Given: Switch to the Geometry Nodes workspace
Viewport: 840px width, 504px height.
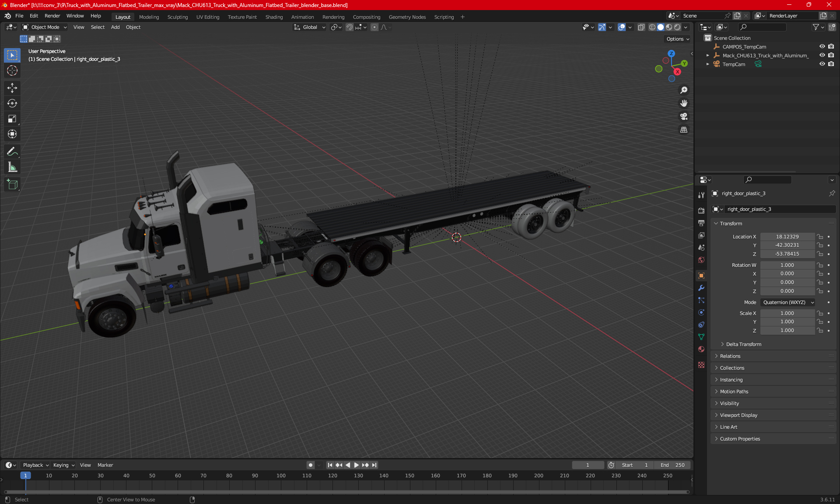Looking at the screenshot, I should pos(407,17).
